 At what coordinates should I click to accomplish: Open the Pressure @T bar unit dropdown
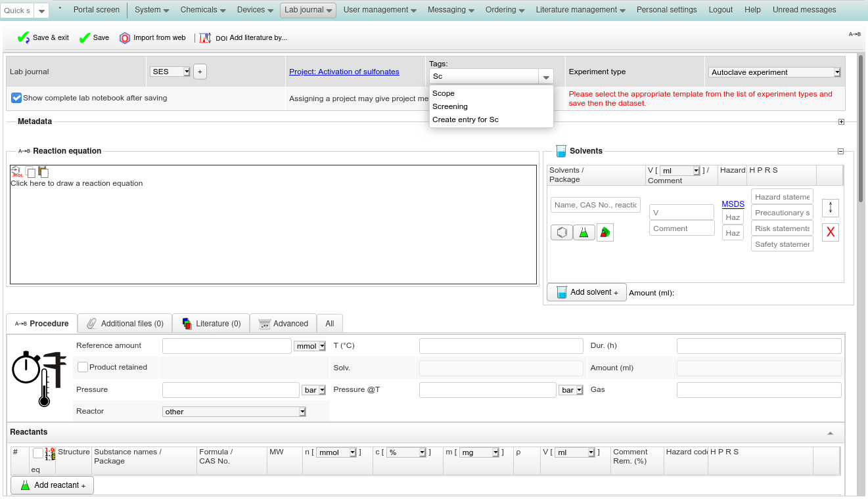pyautogui.click(x=571, y=390)
